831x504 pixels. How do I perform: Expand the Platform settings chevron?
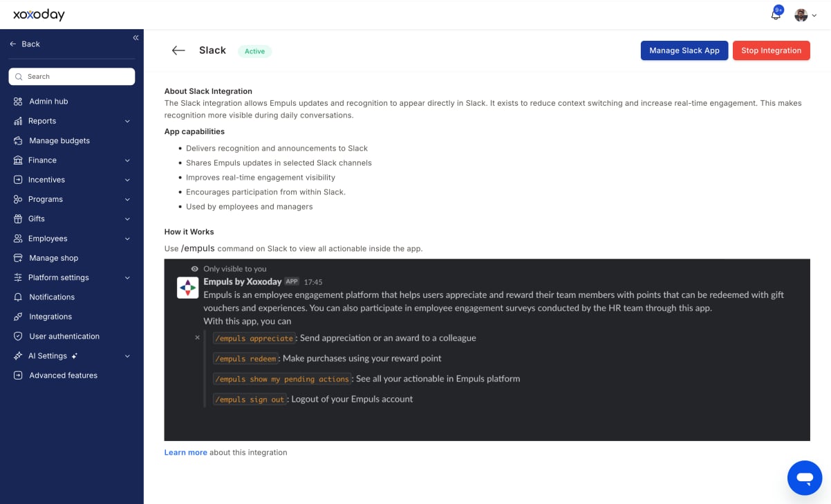coord(127,277)
